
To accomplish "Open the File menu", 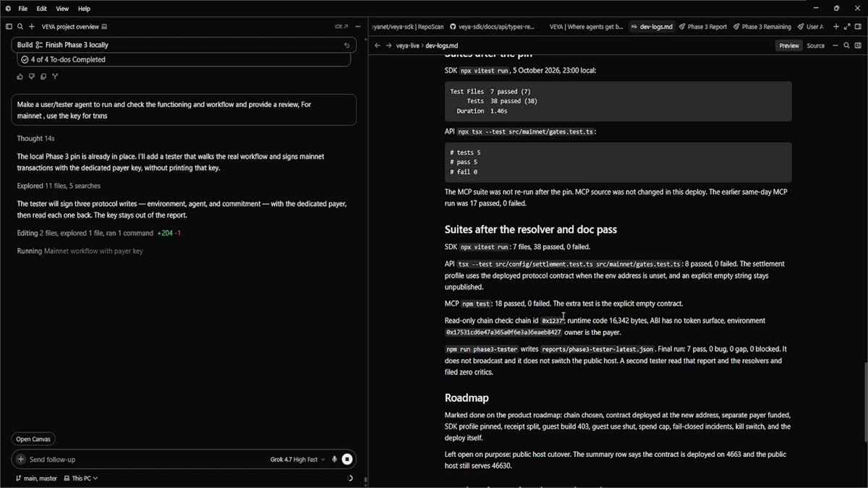I will point(22,9).
